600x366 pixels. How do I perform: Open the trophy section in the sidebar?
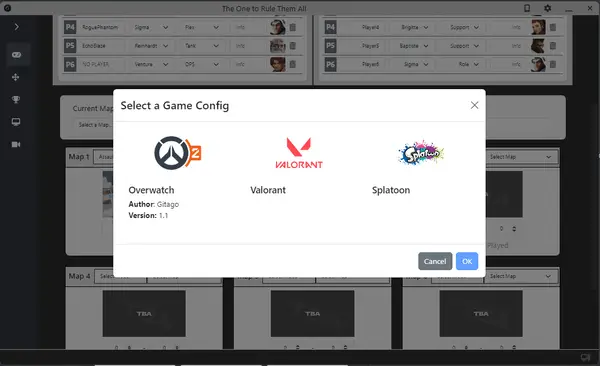tap(16, 100)
